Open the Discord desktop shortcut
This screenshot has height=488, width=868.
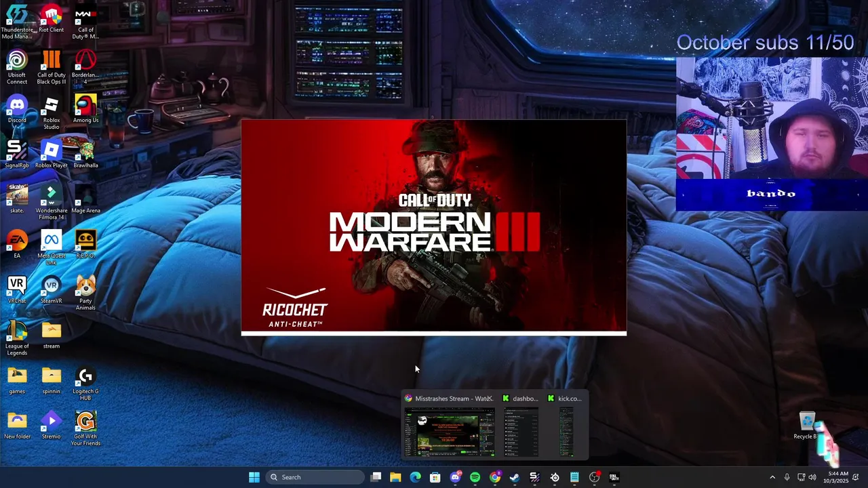click(17, 110)
